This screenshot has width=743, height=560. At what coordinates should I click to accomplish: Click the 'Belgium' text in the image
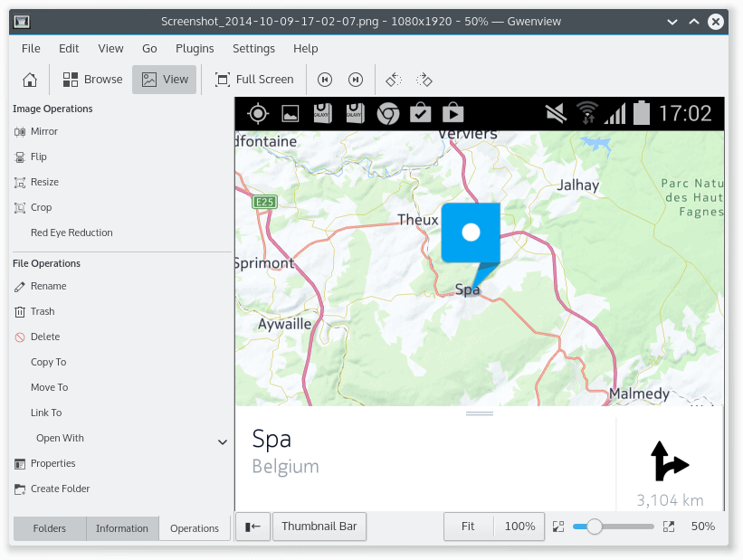[x=286, y=466]
